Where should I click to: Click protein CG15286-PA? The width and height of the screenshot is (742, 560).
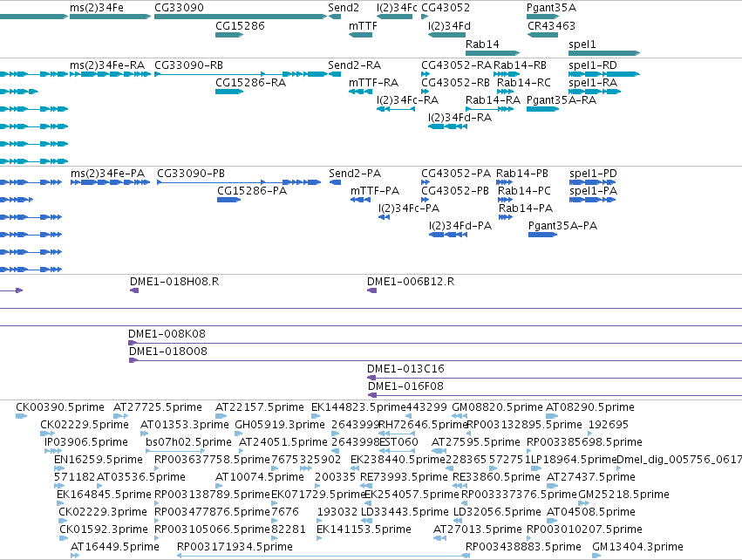252,191
